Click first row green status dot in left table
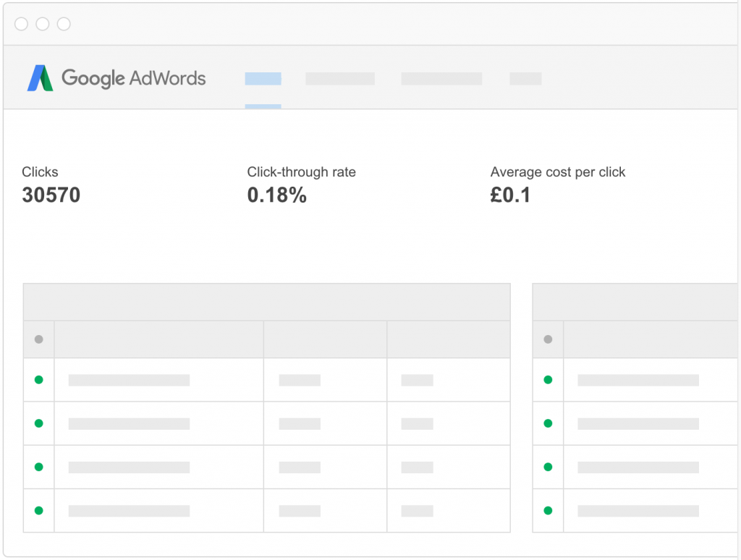Image resolution: width=741 pixels, height=560 pixels. coord(39,380)
